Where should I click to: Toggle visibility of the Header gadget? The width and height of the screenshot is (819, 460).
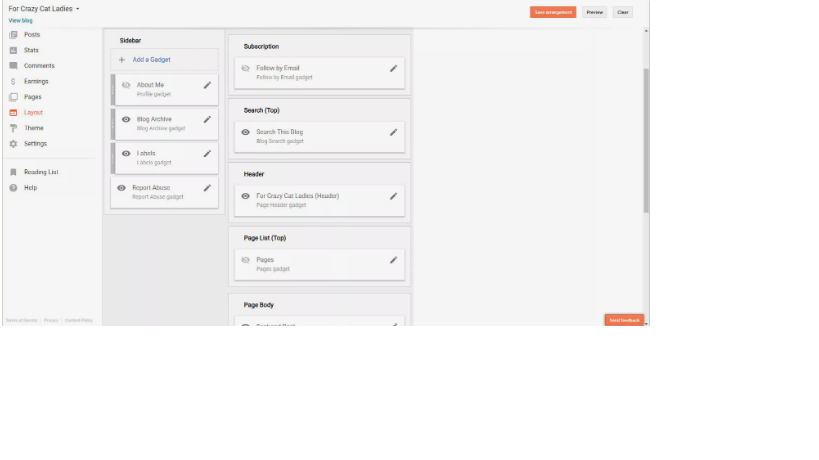(245, 196)
